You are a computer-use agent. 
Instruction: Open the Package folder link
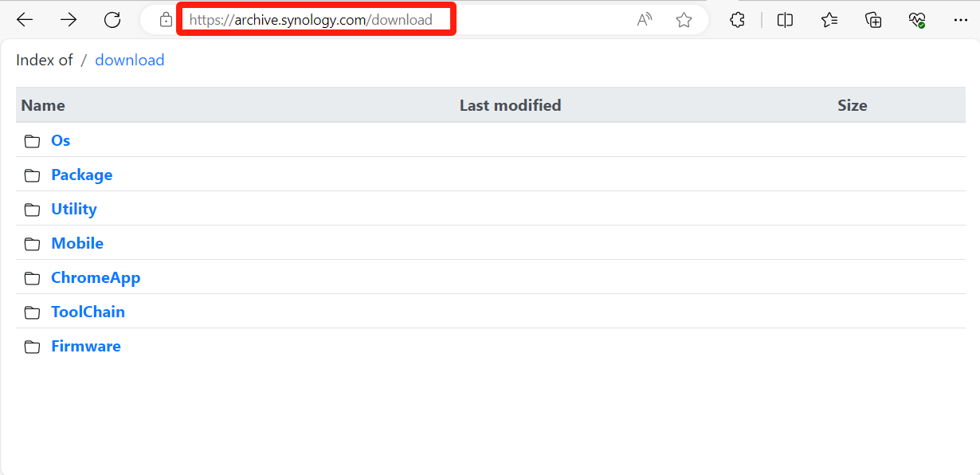[x=81, y=175]
